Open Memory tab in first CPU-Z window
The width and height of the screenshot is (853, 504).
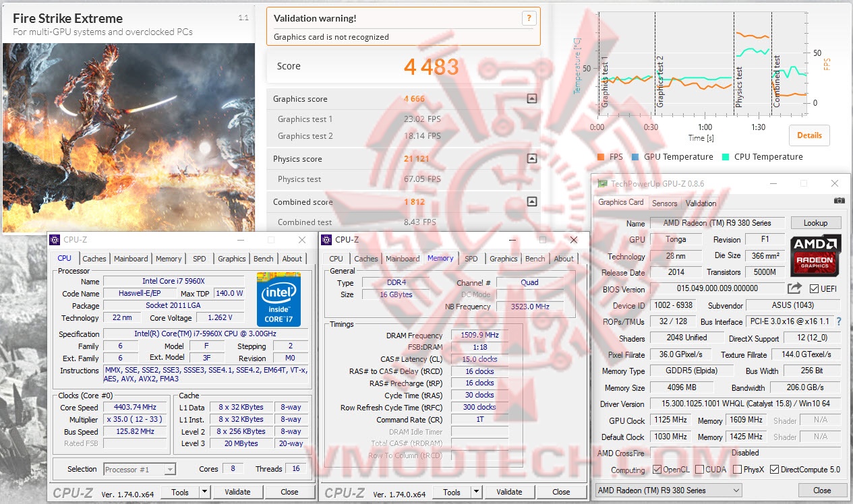(x=169, y=259)
